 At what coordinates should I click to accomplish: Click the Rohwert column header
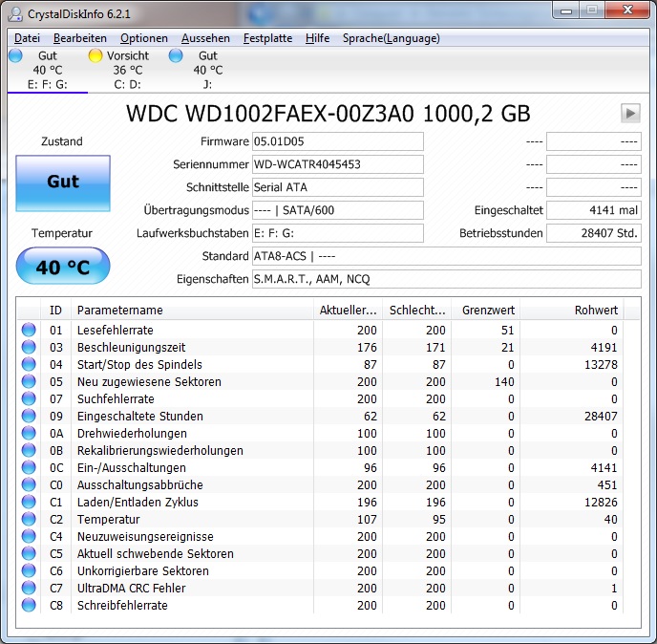[x=571, y=311]
